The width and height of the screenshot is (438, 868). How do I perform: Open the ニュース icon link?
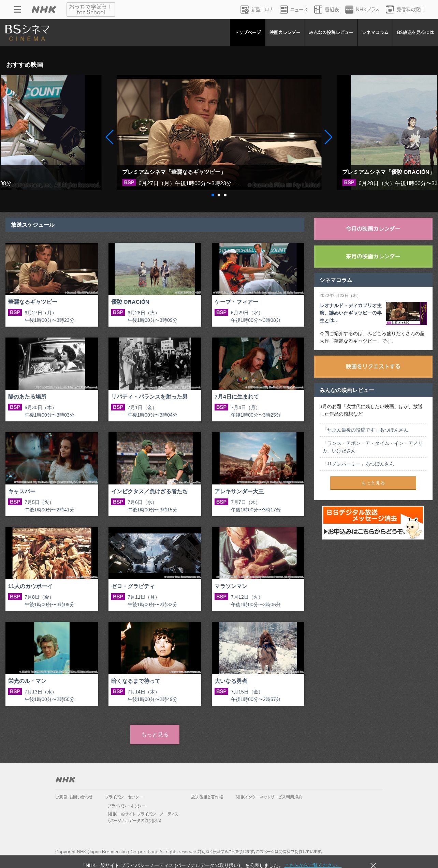[x=294, y=10]
